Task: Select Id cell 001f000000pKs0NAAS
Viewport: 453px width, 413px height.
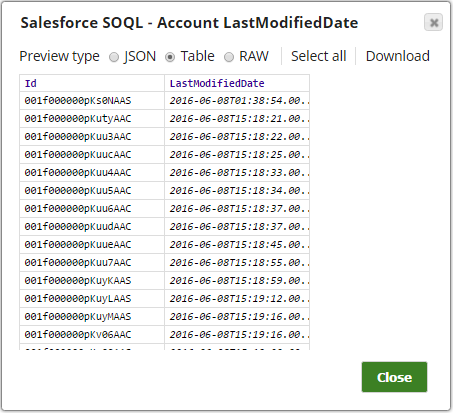Action: click(x=92, y=101)
